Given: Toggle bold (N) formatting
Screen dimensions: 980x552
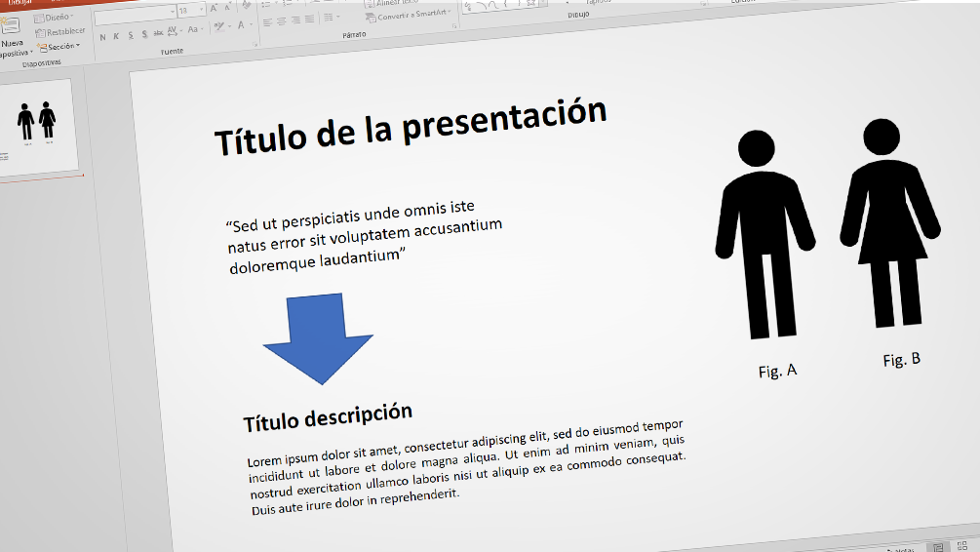Looking at the screenshot, I should (x=103, y=36).
